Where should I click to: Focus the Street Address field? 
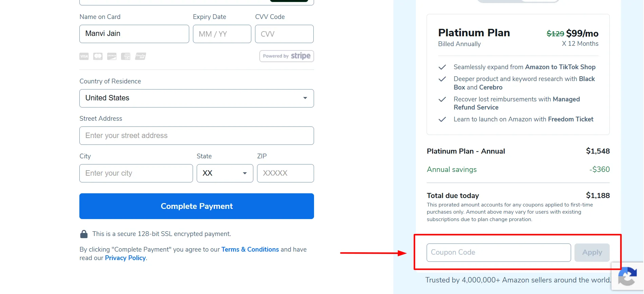click(x=197, y=136)
